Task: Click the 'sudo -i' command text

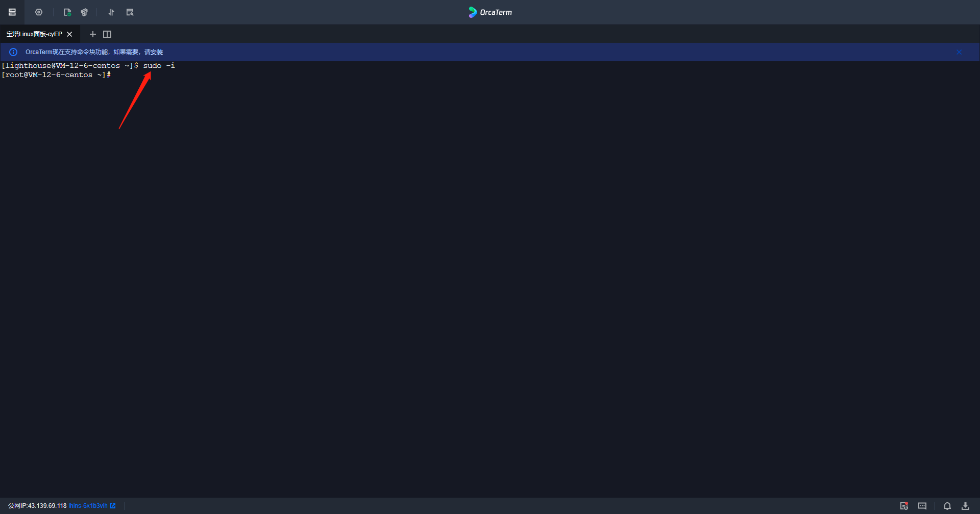Action: click(x=159, y=66)
